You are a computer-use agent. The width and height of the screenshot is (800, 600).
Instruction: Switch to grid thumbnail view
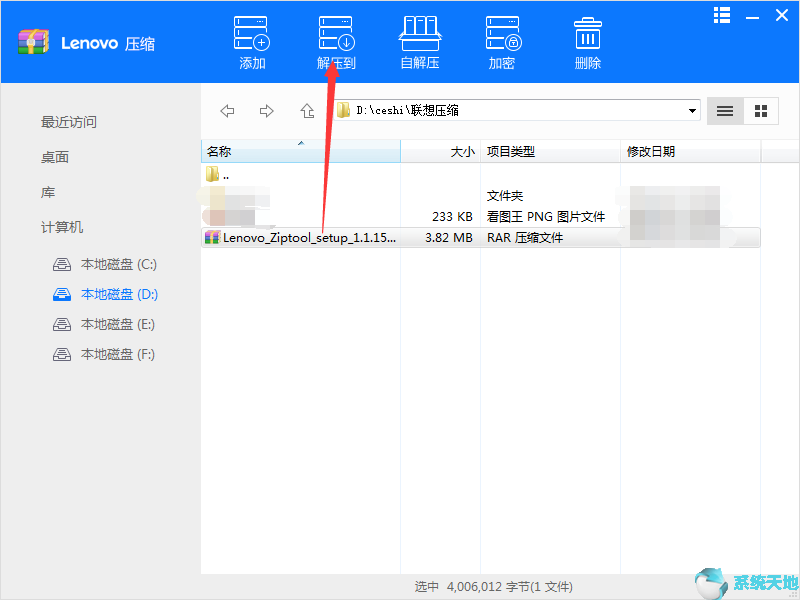[761, 111]
